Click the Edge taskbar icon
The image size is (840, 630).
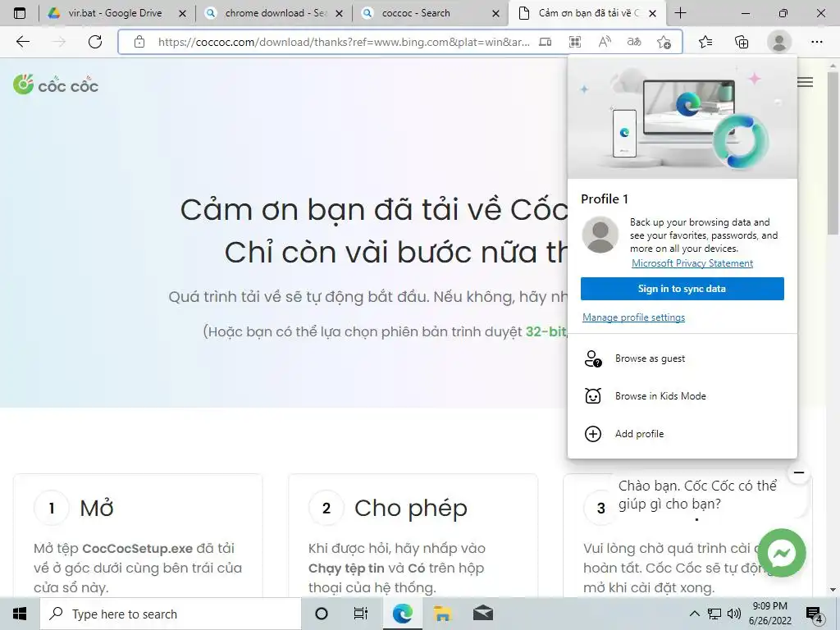pos(402,614)
